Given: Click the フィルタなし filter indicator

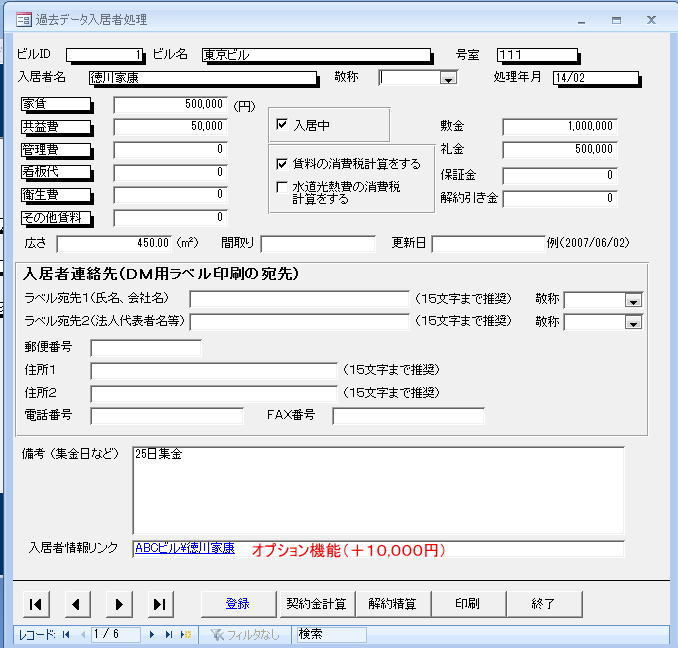Looking at the screenshot, I should click(x=245, y=635).
